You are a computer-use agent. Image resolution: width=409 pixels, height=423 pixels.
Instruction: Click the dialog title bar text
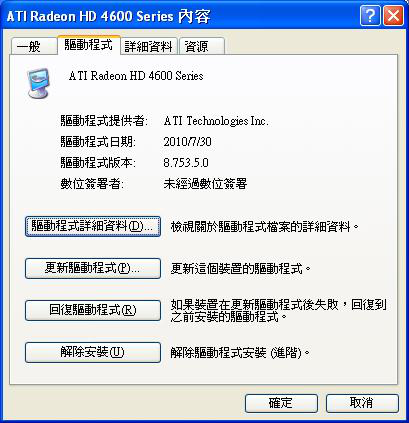[x=108, y=16]
